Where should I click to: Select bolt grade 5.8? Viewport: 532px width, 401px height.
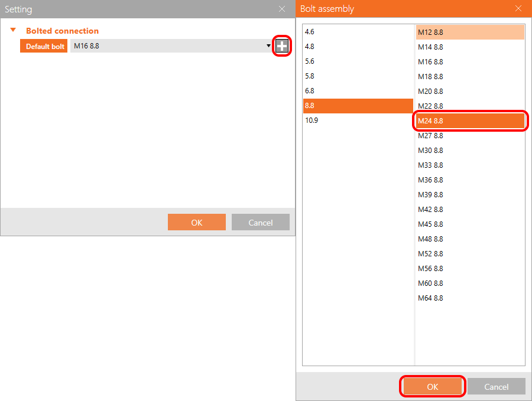point(358,76)
